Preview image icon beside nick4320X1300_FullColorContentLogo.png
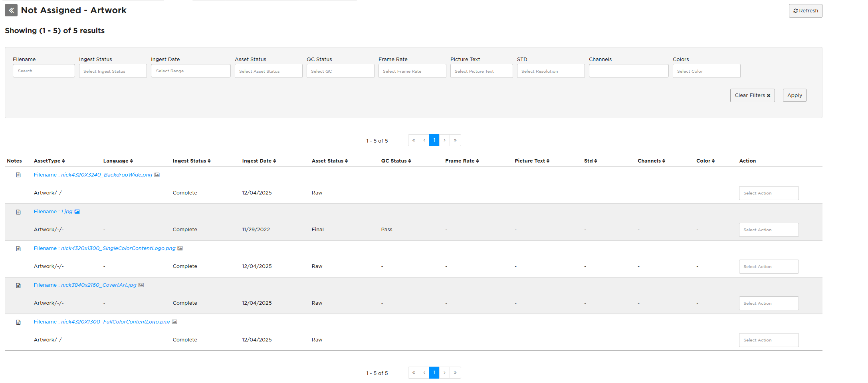This screenshot has height=383, width=868. [174, 322]
